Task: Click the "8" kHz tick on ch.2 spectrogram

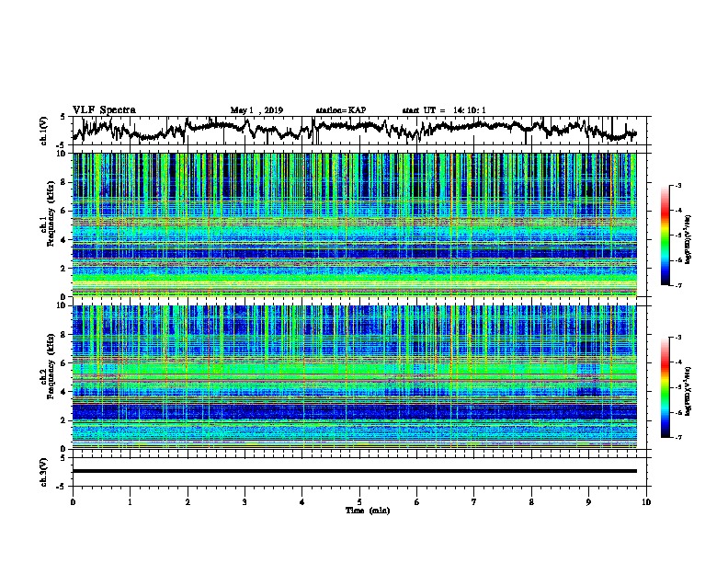Action: [x=64, y=335]
